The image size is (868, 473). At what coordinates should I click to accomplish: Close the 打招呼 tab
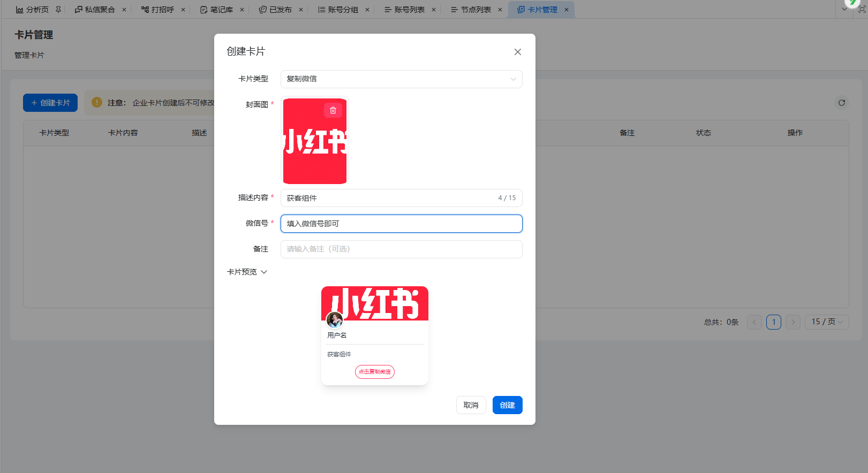(x=183, y=10)
